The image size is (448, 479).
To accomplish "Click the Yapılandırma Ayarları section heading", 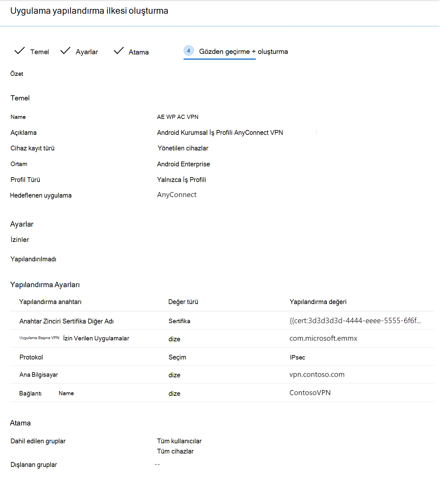I will [45, 285].
